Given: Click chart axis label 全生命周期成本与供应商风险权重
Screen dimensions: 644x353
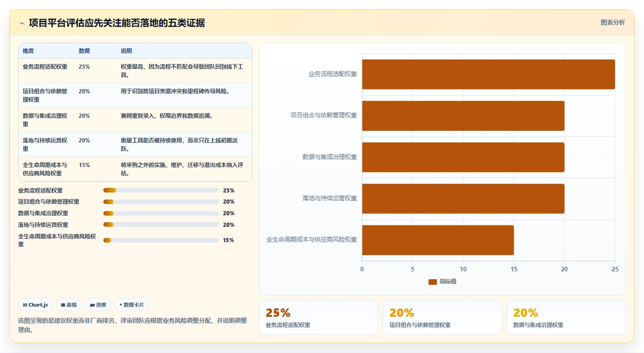Looking at the screenshot, I should 312,240.
